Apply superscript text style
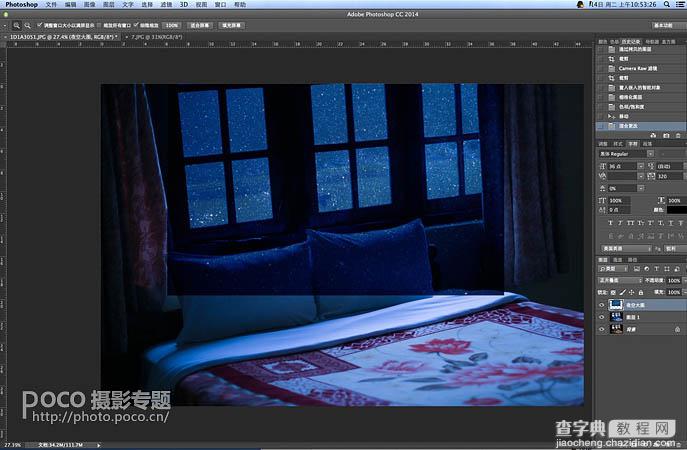This screenshot has height=450, width=687. (651, 223)
